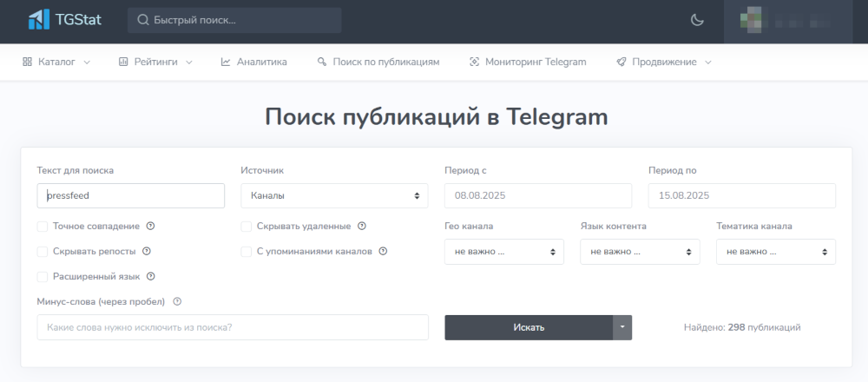868x382 pixels.
Task: Click the Найдено: 298 публикаций text
Action: [x=742, y=327]
